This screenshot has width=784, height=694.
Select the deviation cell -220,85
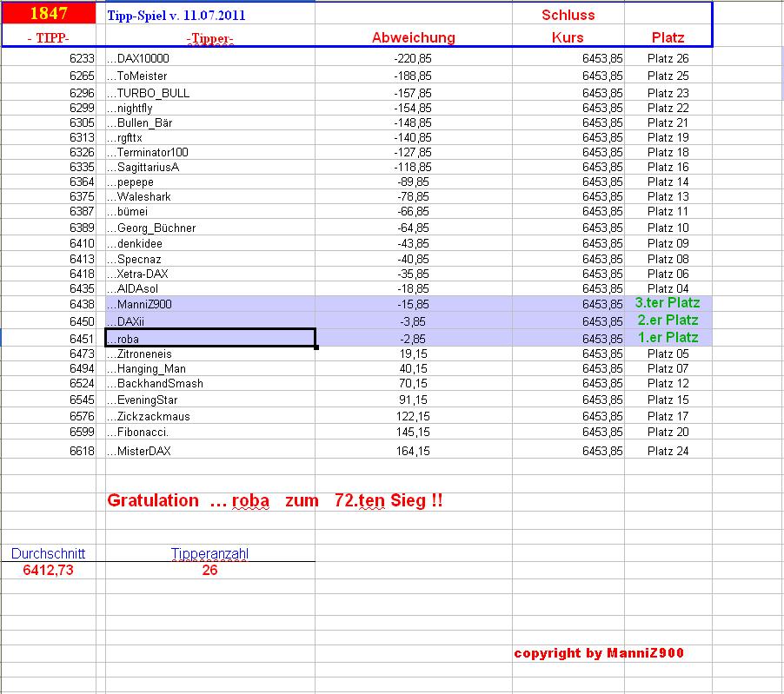coord(413,58)
